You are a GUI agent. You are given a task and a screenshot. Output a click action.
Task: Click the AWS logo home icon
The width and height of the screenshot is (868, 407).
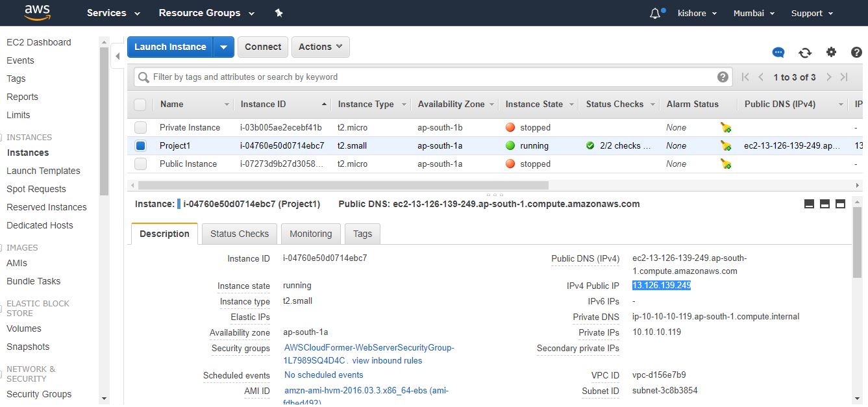[x=38, y=12]
